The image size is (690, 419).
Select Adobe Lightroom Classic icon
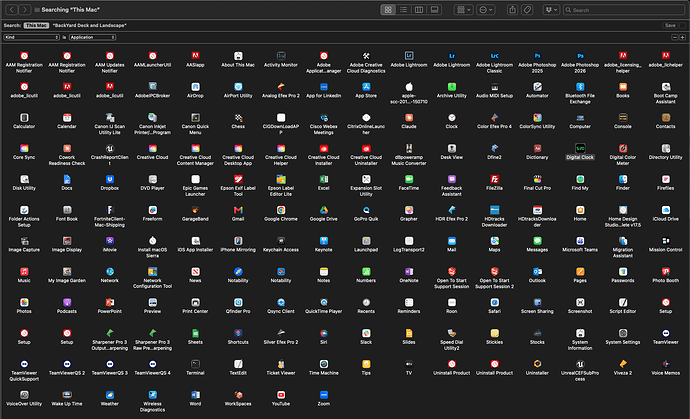tap(495, 56)
